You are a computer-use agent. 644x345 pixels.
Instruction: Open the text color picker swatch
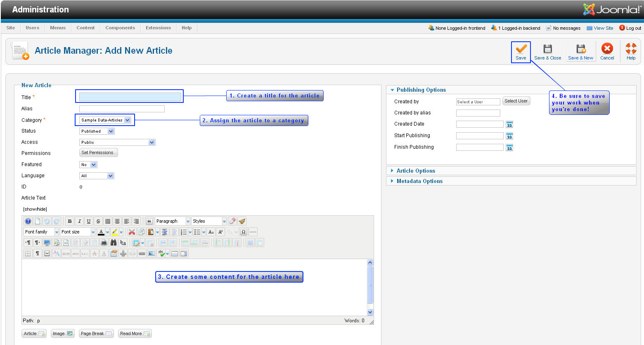pyautogui.click(x=101, y=232)
